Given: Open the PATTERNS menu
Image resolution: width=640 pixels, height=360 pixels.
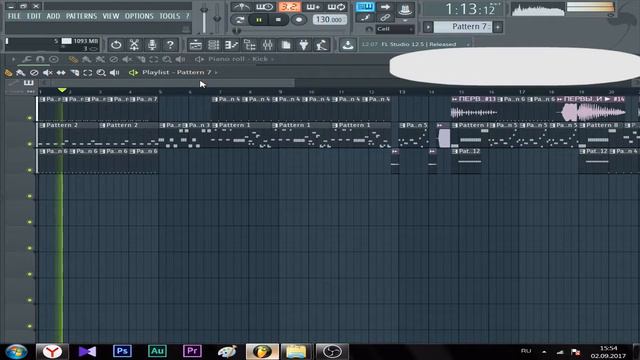Looking at the screenshot, I should 81,16.
